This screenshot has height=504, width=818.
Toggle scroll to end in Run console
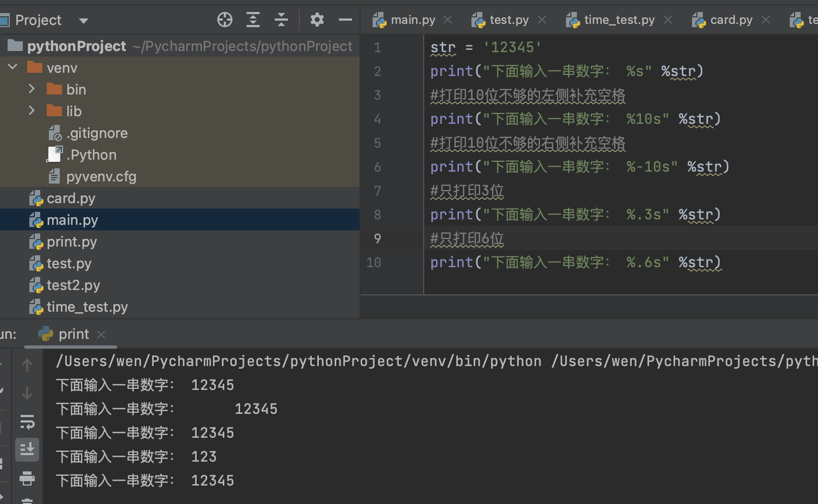click(x=27, y=450)
